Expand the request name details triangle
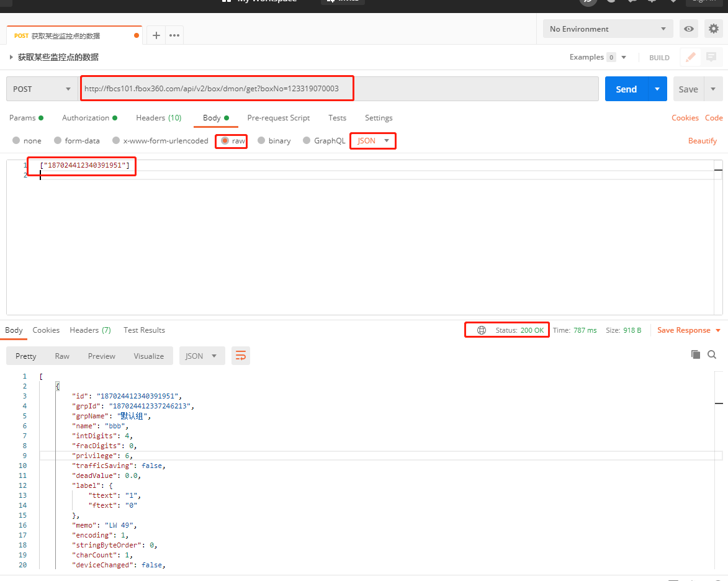The image size is (728, 581). (11, 57)
